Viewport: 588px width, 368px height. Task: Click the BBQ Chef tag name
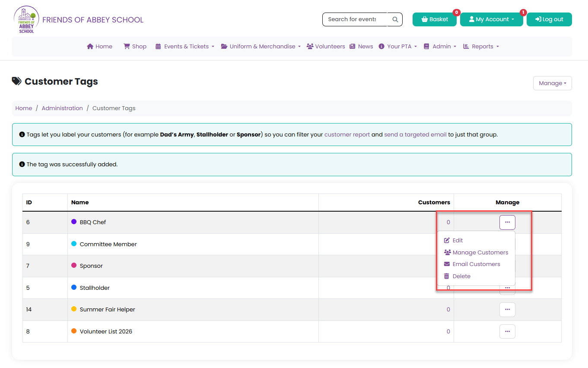pos(93,222)
